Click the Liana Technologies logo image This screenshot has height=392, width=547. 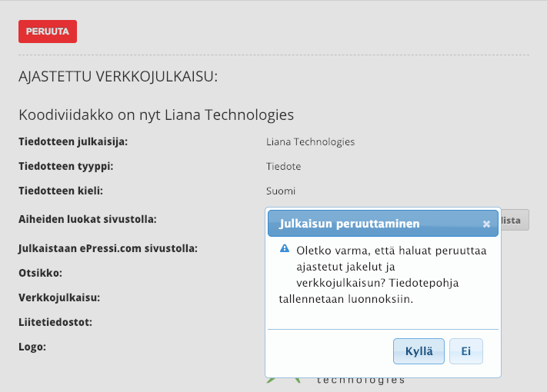tap(335, 380)
